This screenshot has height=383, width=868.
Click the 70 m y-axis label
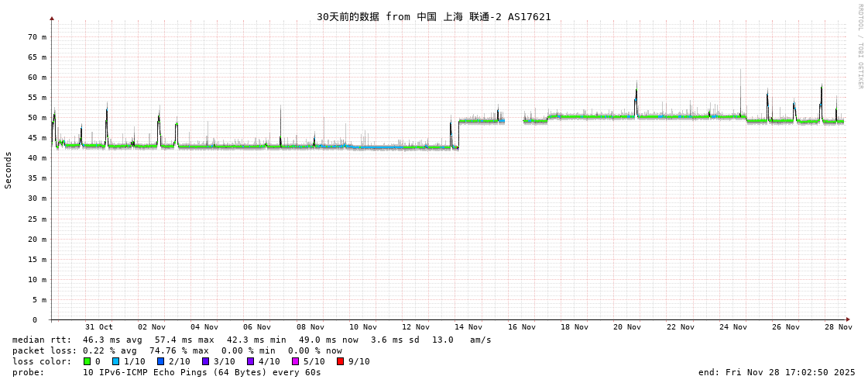click(37, 36)
